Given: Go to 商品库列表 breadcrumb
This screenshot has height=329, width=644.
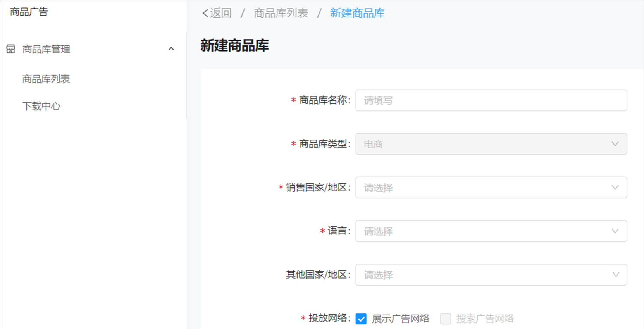Looking at the screenshot, I should point(281,13).
